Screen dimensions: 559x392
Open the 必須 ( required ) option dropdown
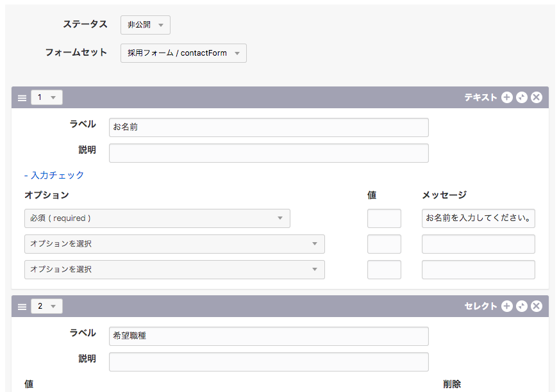[x=157, y=218]
